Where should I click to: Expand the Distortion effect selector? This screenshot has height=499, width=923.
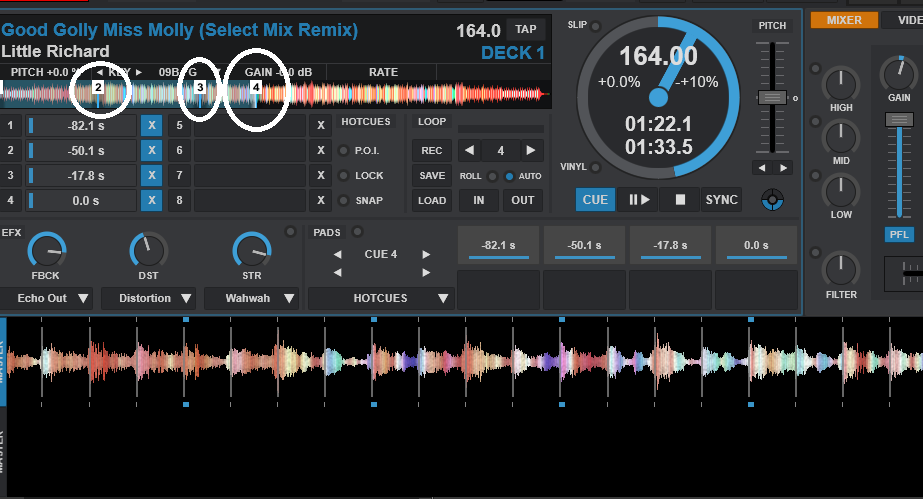[x=148, y=298]
